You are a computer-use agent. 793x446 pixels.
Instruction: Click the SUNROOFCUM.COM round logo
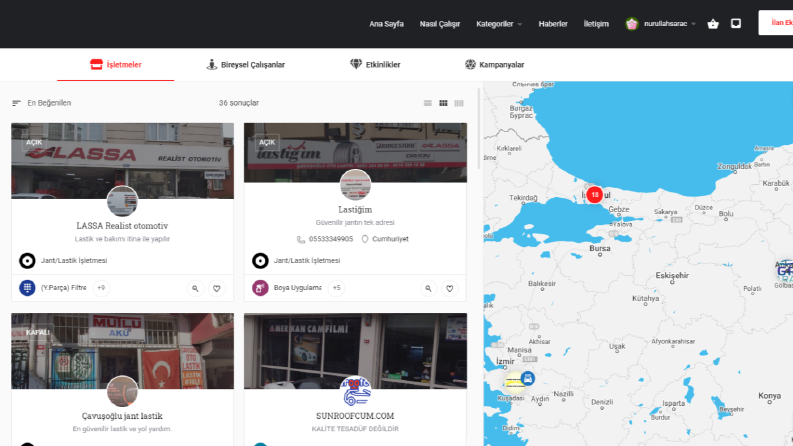tap(355, 391)
